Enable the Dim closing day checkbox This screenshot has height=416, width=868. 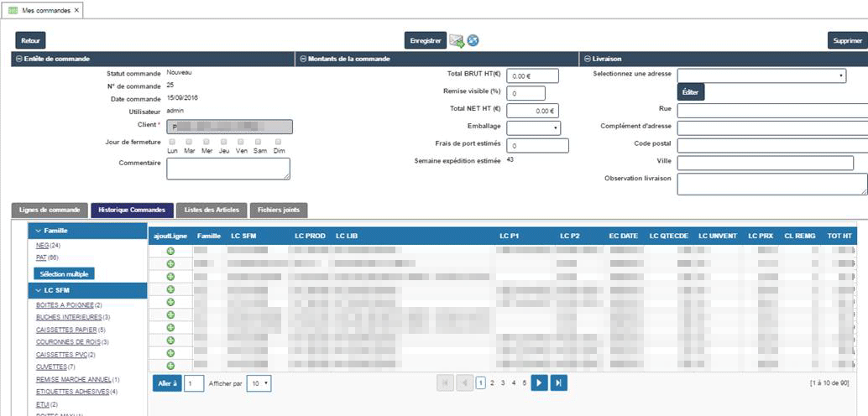point(279,142)
